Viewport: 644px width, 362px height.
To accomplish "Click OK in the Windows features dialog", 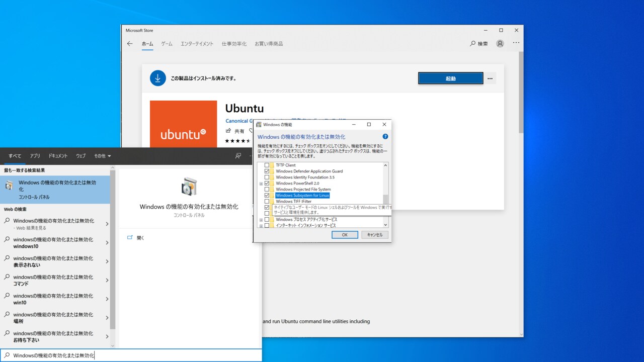I will point(345,235).
